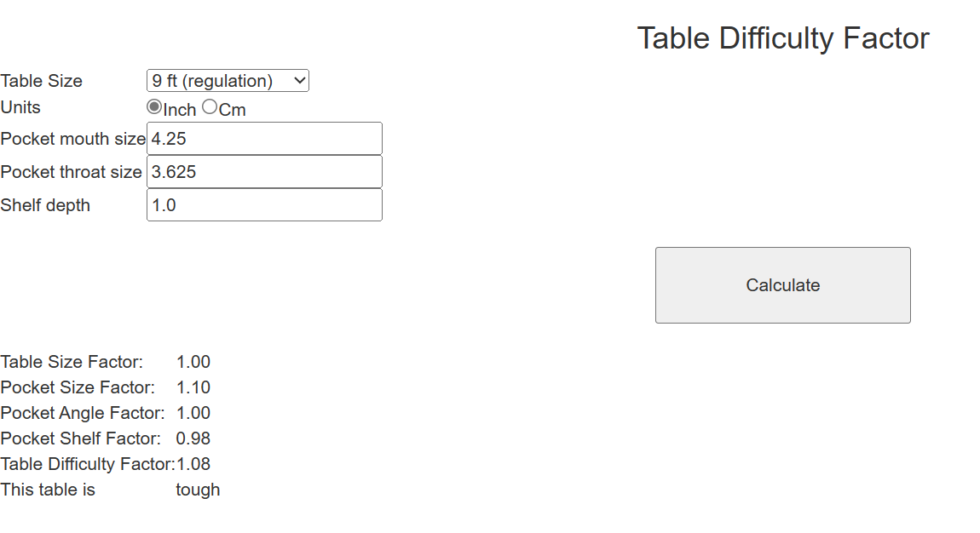The image size is (980, 533).
Task: Select the Inch units radio button
Action: 154,106
